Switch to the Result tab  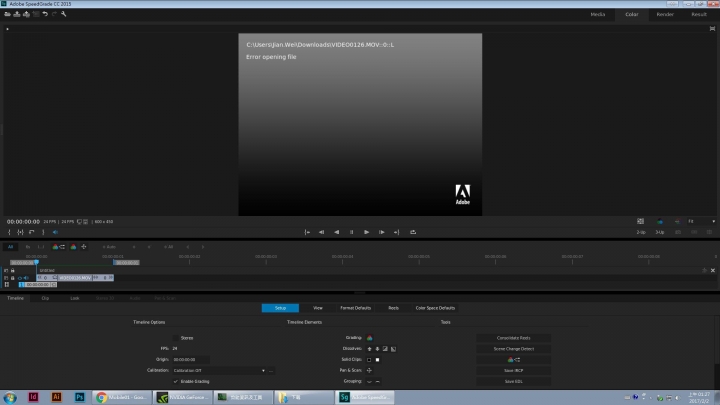(699, 14)
